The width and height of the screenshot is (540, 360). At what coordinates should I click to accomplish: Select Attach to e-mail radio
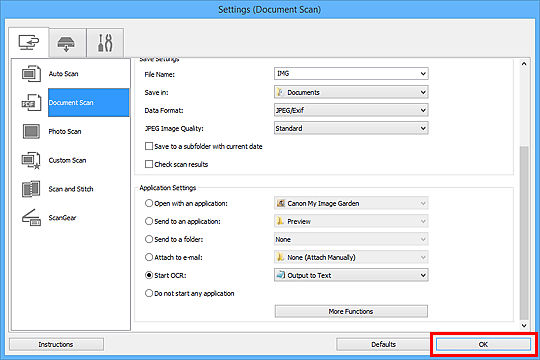click(x=149, y=257)
